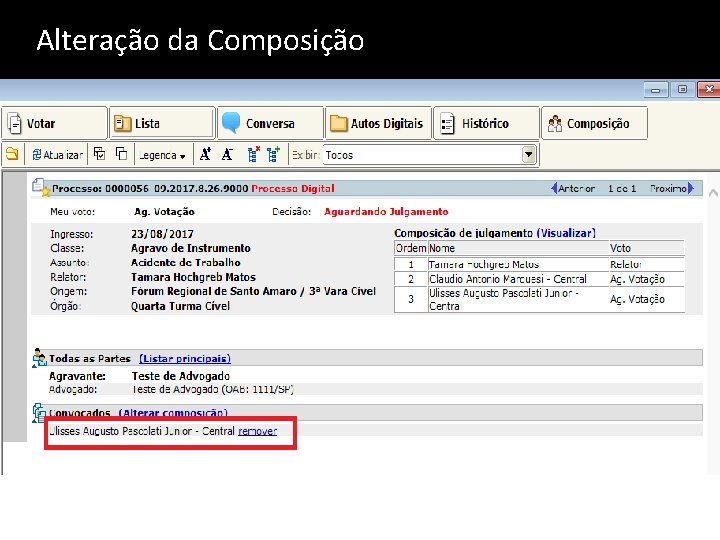Go to Anterior process arrow
This screenshot has height=540, width=720.
[554, 188]
